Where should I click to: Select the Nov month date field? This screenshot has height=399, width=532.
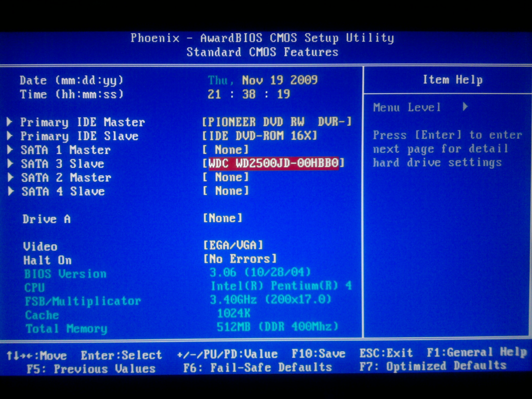(252, 80)
